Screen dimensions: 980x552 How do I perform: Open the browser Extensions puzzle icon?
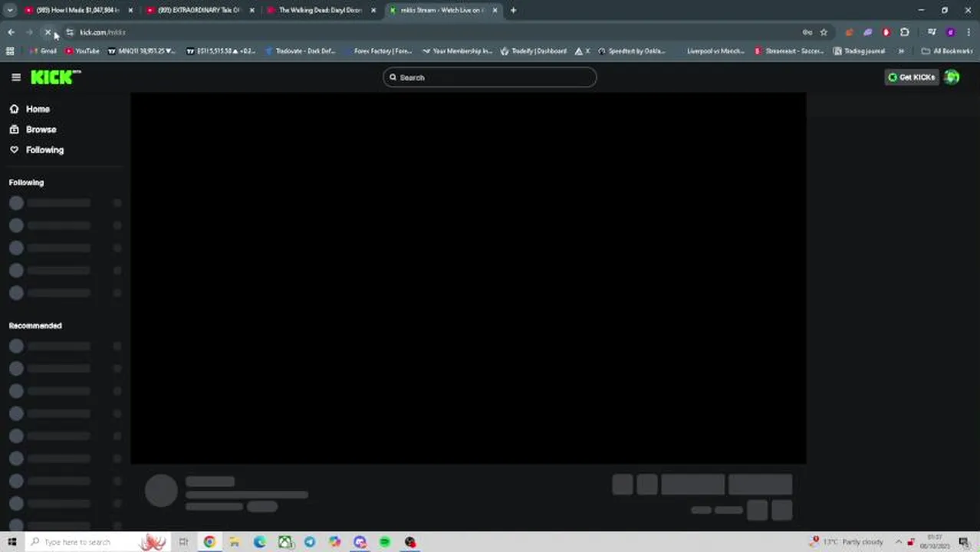tap(905, 32)
